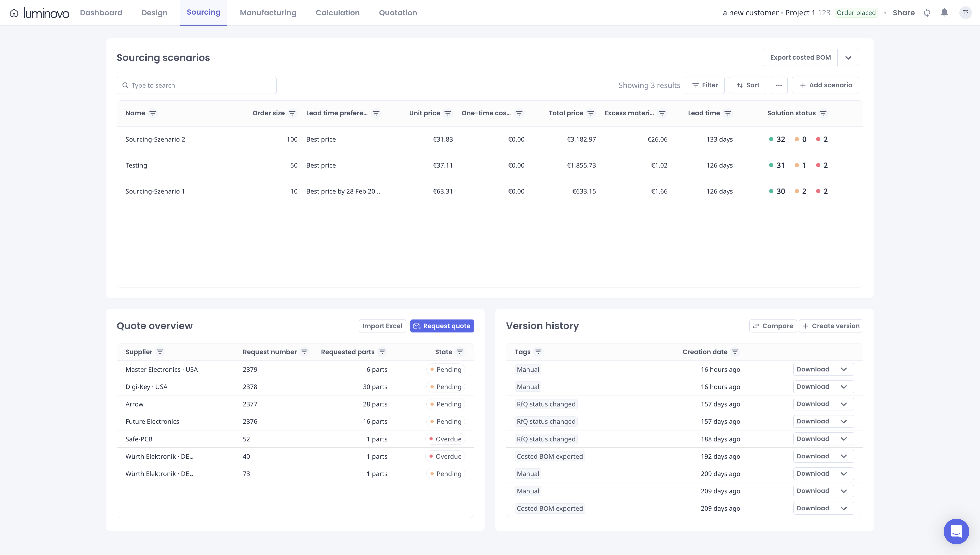The image size is (980, 555).
Task: Open the filter on the Solution status column
Action: [x=824, y=113]
